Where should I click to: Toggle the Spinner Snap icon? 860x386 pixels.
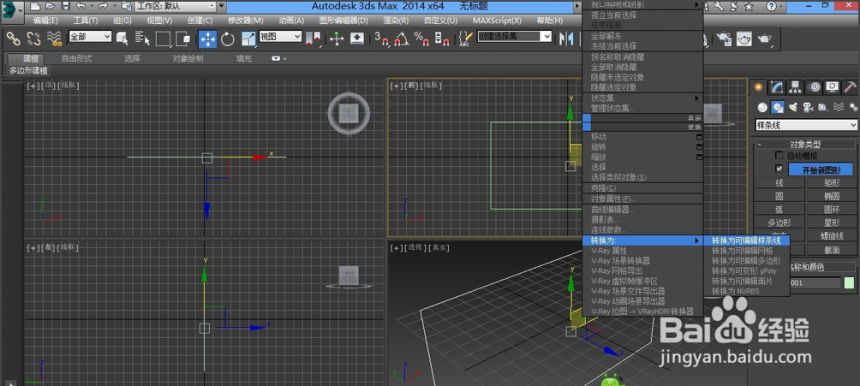pyautogui.click(x=442, y=38)
